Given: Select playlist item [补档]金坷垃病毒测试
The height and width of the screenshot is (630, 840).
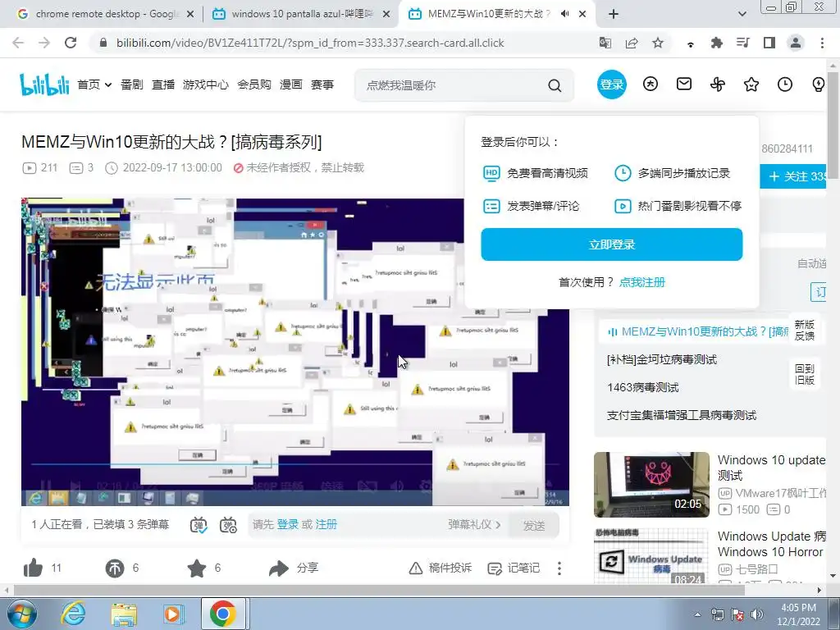Looking at the screenshot, I should tap(662, 359).
